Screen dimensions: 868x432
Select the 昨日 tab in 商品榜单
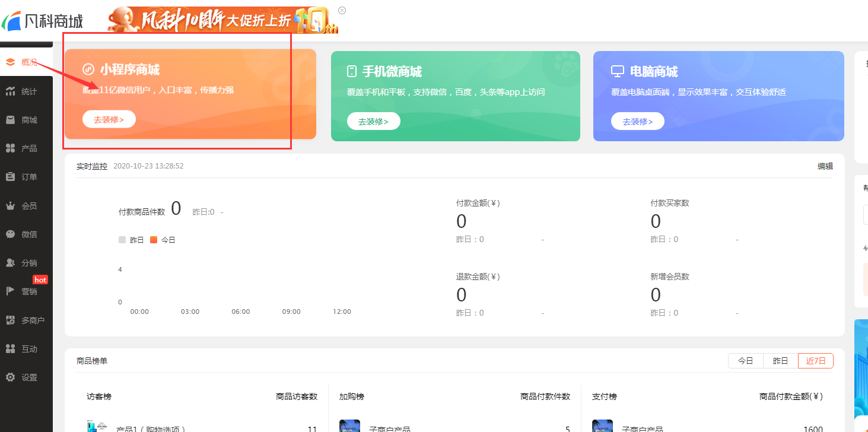pos(781,361)
